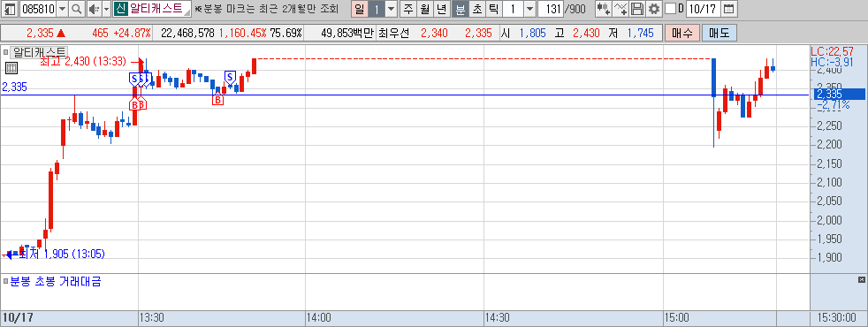The image size is (868, 327).
Task: Select the 초 (second) chart period
Action: (476, 9)
